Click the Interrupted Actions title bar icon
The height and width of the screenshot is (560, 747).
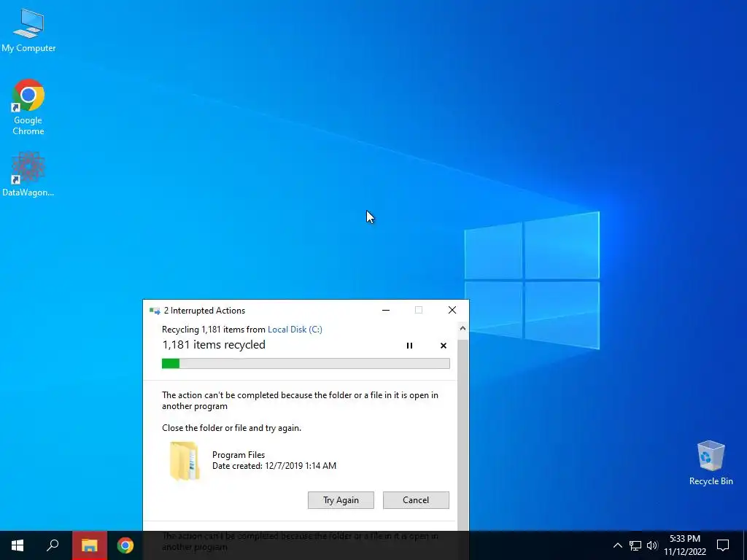point(155,311)
